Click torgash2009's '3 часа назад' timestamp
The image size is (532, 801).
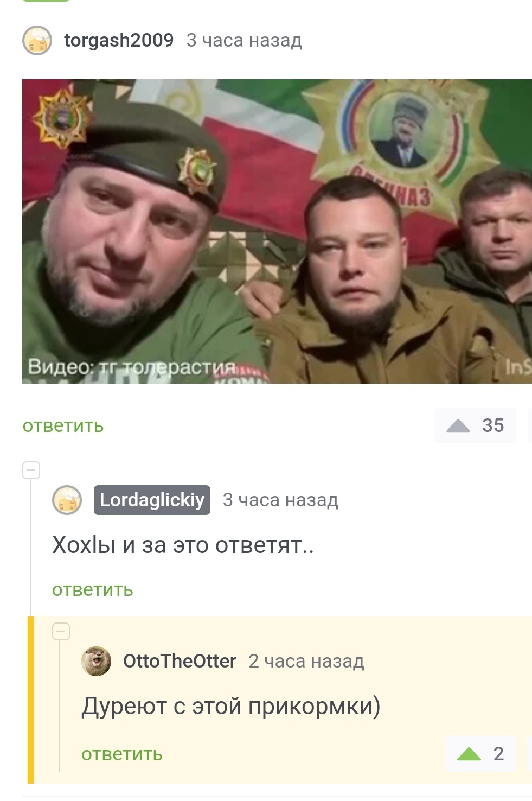(x=244, y=40)
